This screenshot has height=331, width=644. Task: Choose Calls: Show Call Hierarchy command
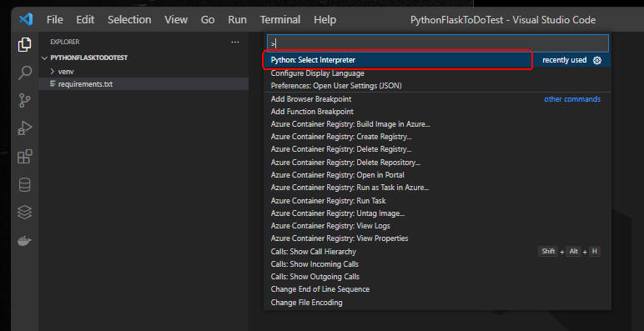point(437,251)
